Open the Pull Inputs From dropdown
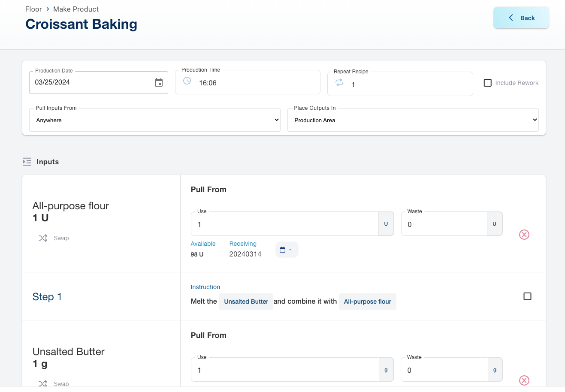This screenshot has height=392, width=565. point(155,120)
